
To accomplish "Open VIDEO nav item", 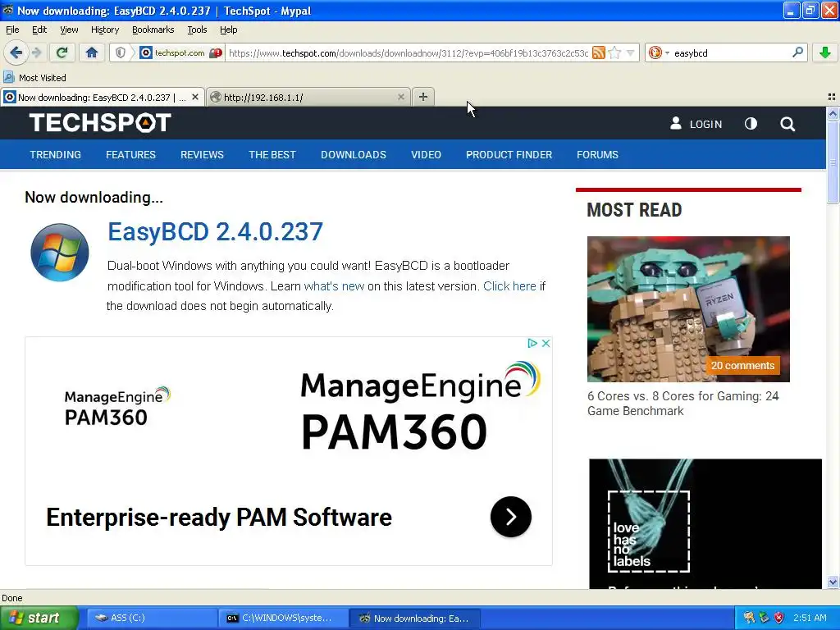I will (x=426, y=155).
